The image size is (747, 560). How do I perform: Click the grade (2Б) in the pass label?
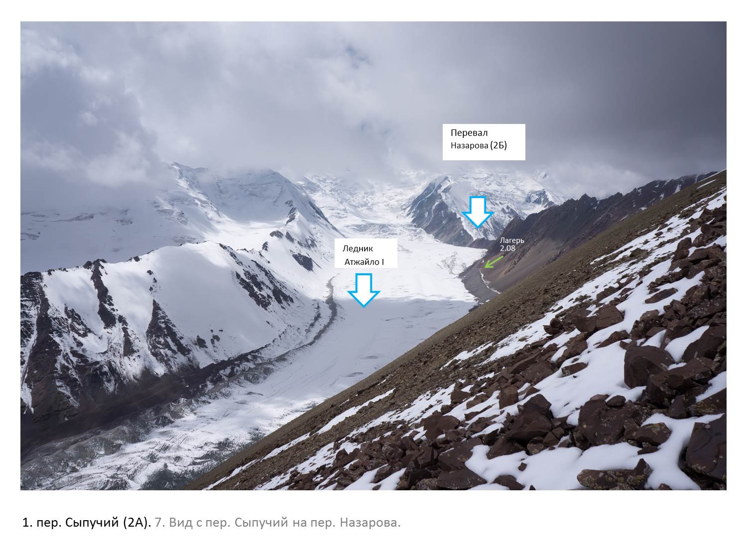point(498,146)
